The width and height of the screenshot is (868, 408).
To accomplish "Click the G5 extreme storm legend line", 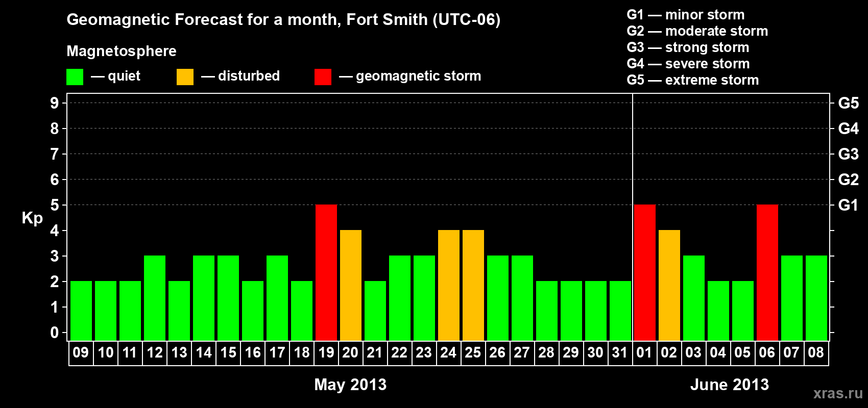I will coord(693,80).
